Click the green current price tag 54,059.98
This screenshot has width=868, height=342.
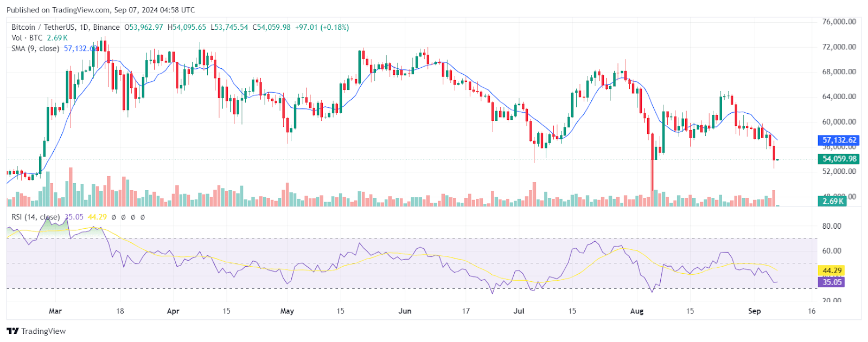click(839, 159)
